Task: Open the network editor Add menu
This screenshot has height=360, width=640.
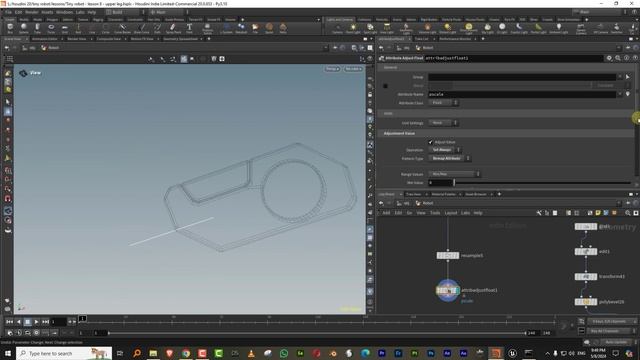Action: (386, 213)
